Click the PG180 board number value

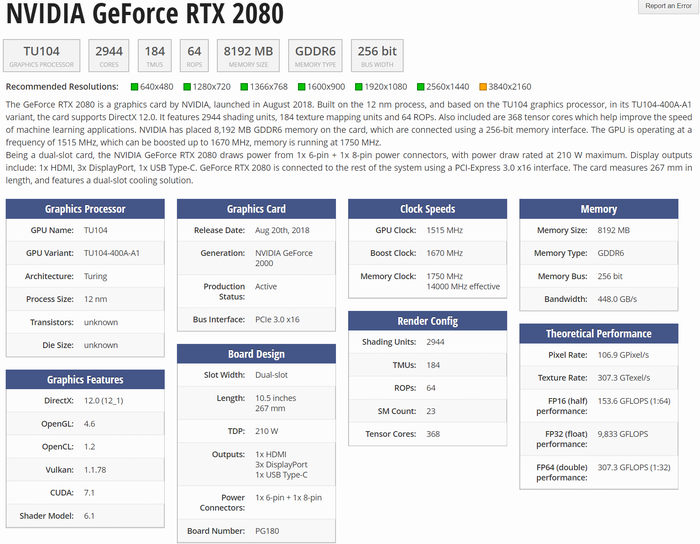266,531
